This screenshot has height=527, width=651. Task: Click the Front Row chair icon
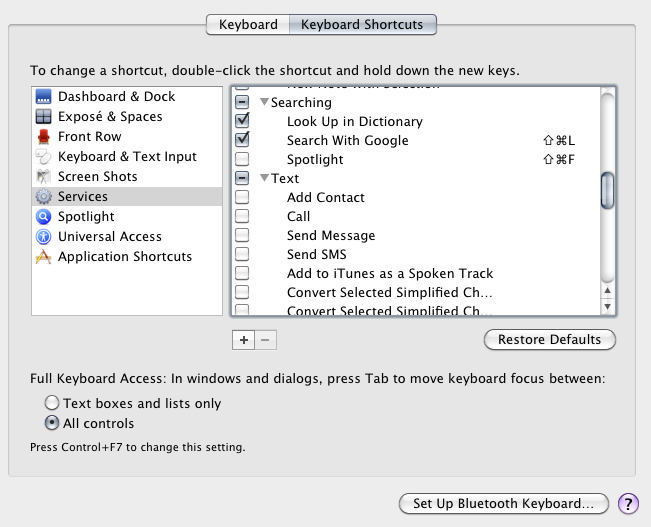pos(43,137)
